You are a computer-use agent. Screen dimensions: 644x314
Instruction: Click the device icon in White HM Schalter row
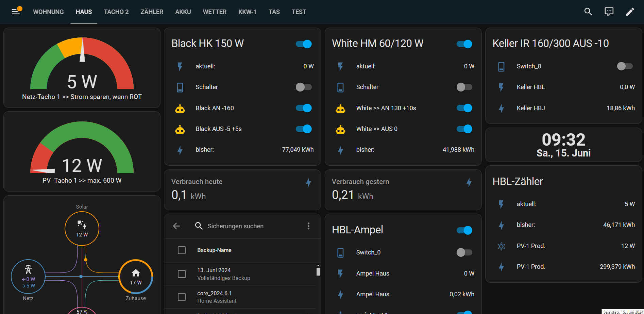pyautogui.click(x=340, y=87)
